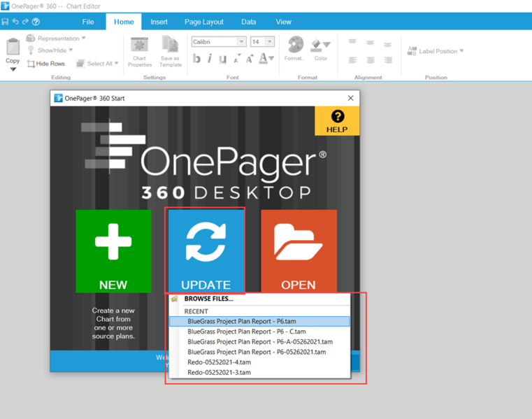The height and width of the screenshot is (419, 532).
Task: Choose BROWSE FILES... in the menu
Action: [259, 299]
